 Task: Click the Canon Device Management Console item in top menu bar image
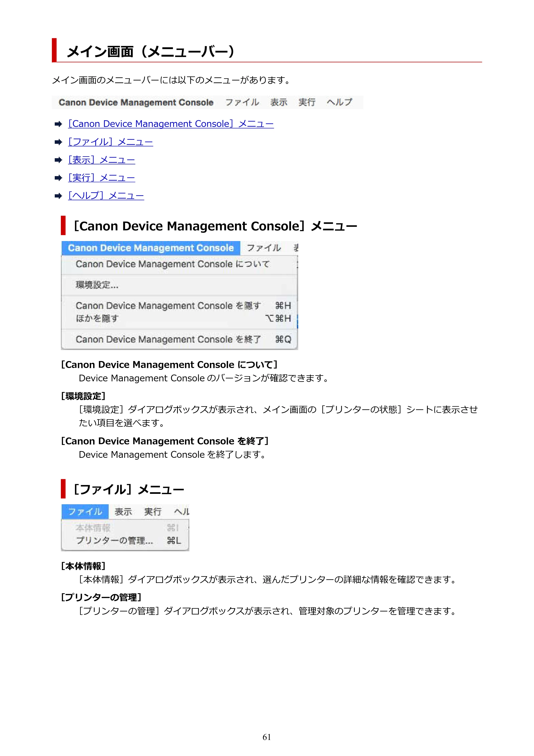pyautogui.click(x=136, y=102)
